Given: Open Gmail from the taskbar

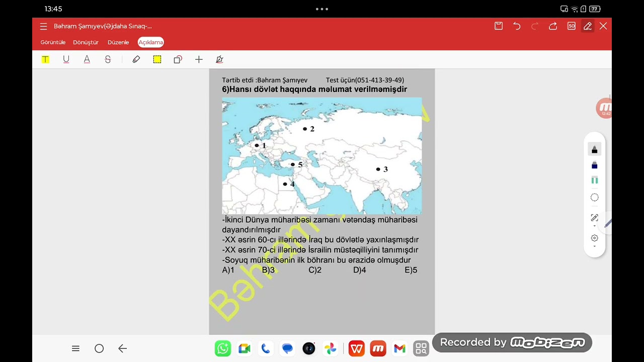Looking at the screenshot, I should pos(399,348).
